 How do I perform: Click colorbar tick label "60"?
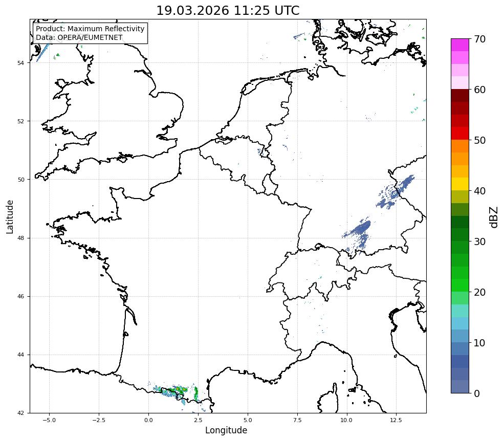pyautogui.click(x=479, y=90)
